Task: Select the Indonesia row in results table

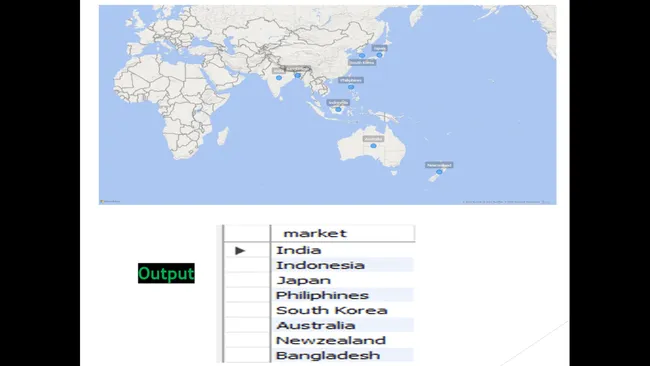Action: 342,265
